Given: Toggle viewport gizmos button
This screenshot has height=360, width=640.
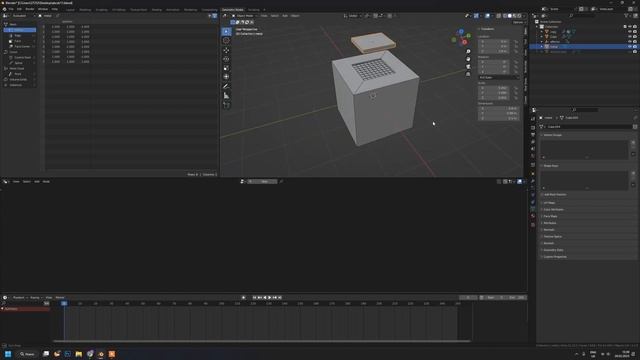Looking at the screenshot, I should point(476,16).
